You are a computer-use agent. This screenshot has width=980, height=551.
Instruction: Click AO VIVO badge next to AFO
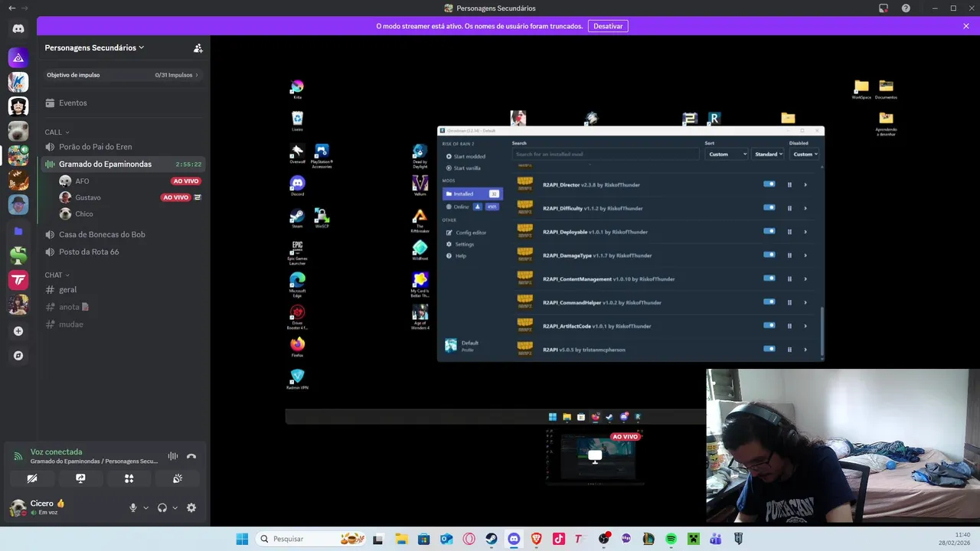[186, 181]
